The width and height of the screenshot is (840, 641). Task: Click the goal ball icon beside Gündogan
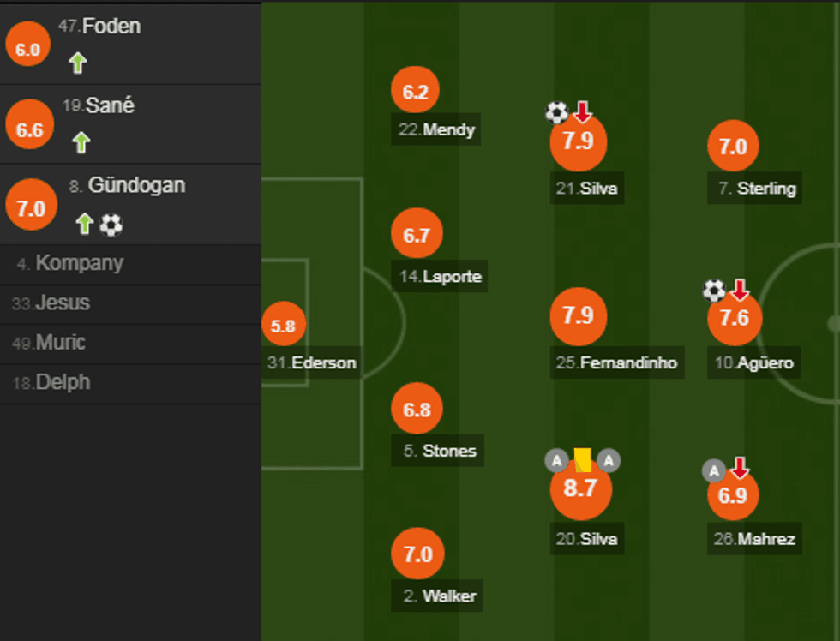(x=111, y=225)
